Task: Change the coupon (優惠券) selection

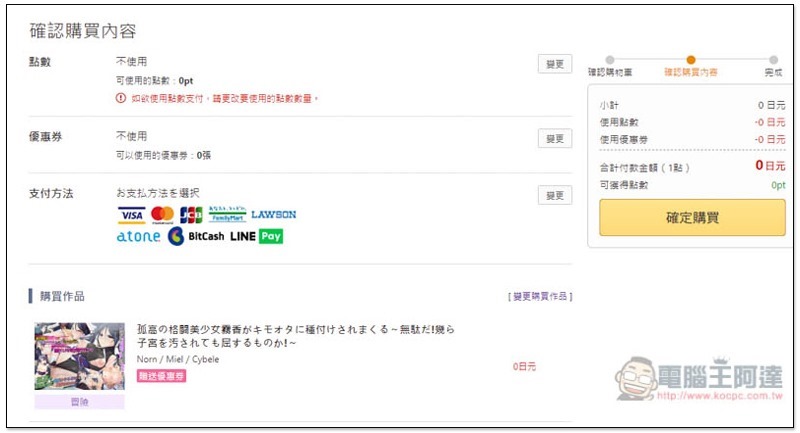Action: click(555, 139)
